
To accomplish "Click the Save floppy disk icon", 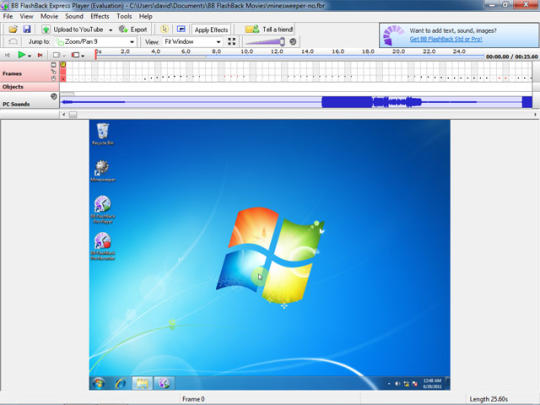I will point(27,29).
